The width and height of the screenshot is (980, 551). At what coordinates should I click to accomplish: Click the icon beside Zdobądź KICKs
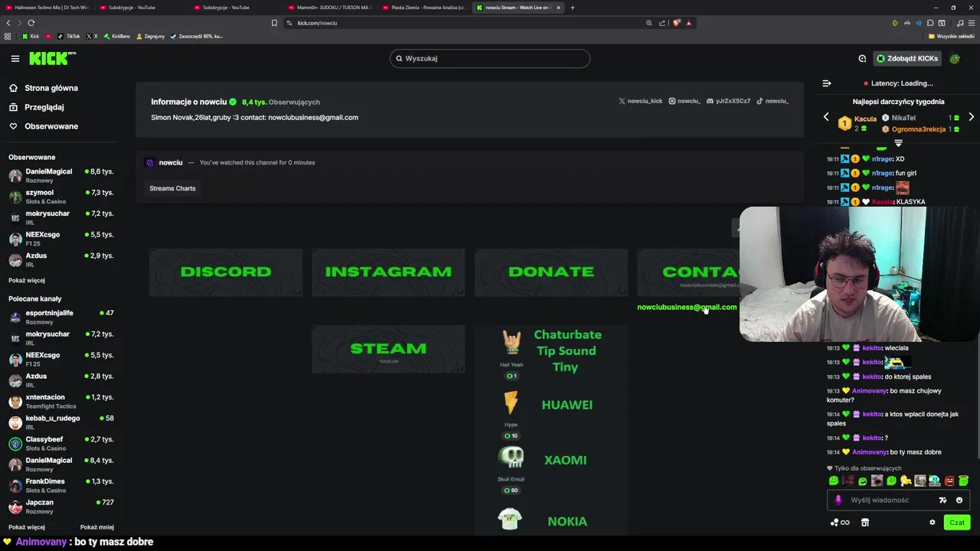(x=862, y=58)
